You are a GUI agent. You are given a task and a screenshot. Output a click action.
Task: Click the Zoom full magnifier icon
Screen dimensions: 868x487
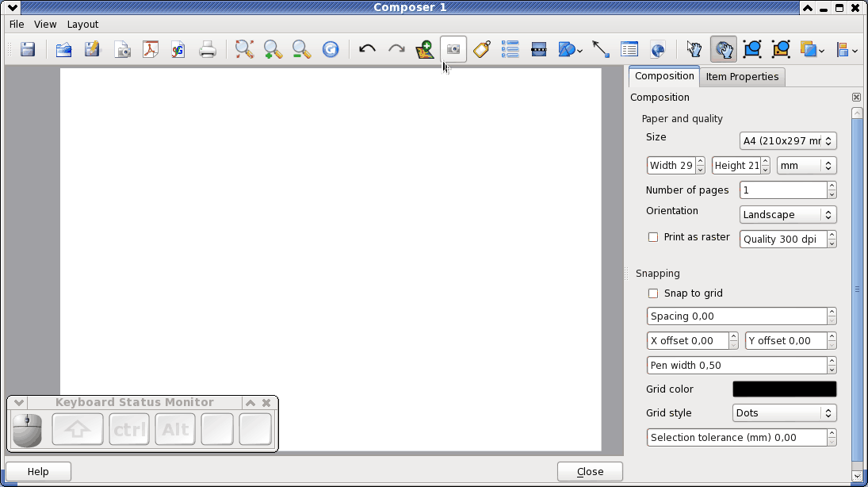[244, 49]
